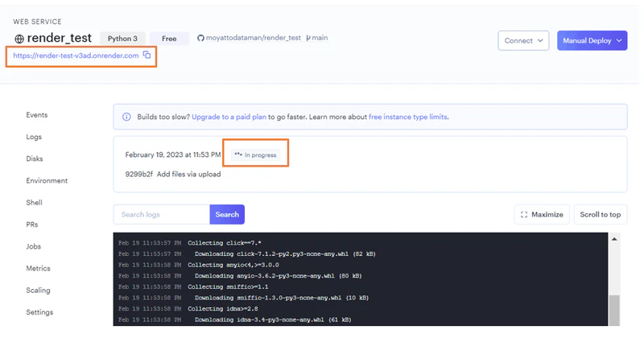This screenshot has width=644, height=338.
Task: Click the Scroll to top button
Action: (x=600, y=214)
